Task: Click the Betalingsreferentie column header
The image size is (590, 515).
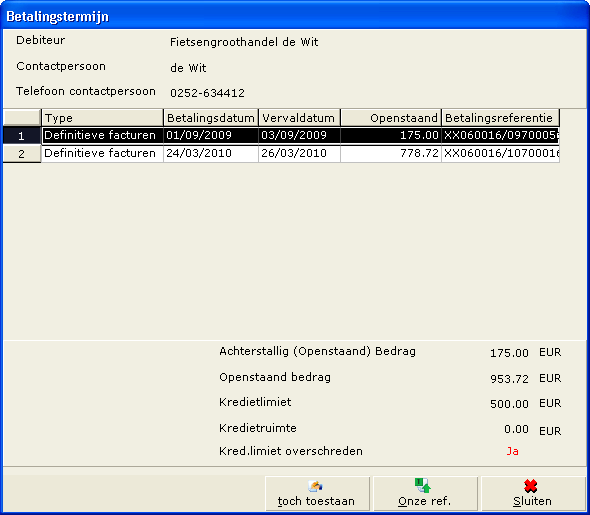Action: point(500,118)
